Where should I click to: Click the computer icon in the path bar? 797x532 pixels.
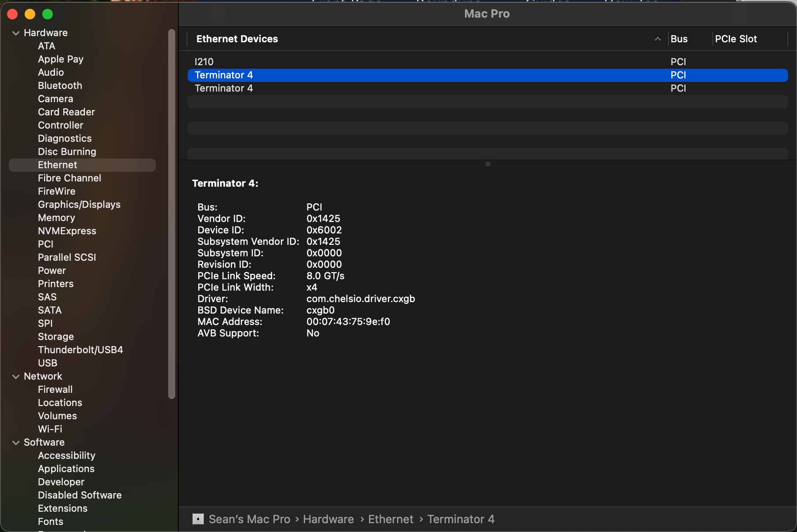click(198, 519)
